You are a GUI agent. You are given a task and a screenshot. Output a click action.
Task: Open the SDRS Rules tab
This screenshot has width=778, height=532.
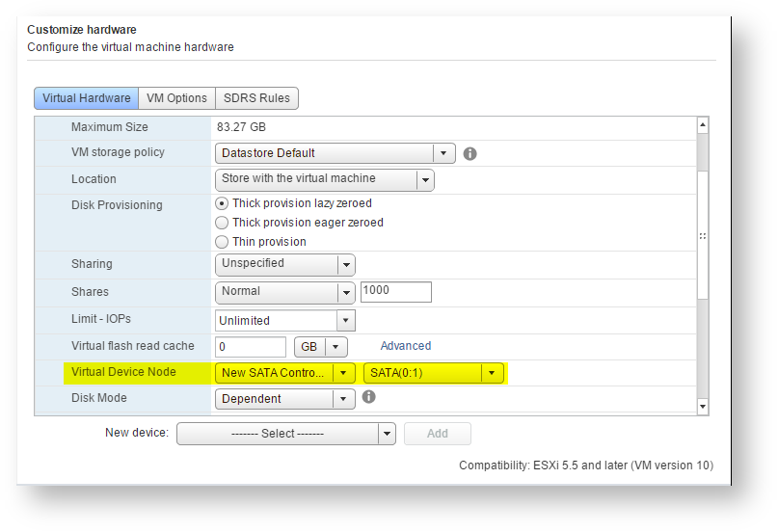(256, 98)
